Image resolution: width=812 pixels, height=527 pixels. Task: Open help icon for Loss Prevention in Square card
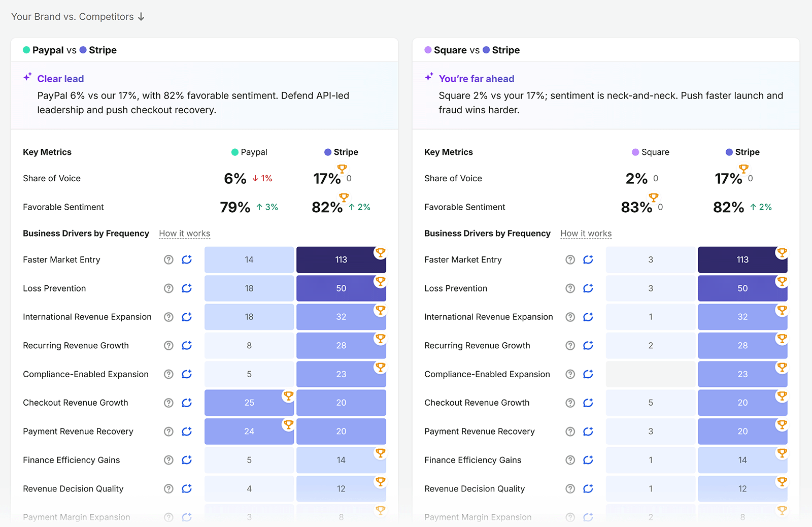point(570,288)
